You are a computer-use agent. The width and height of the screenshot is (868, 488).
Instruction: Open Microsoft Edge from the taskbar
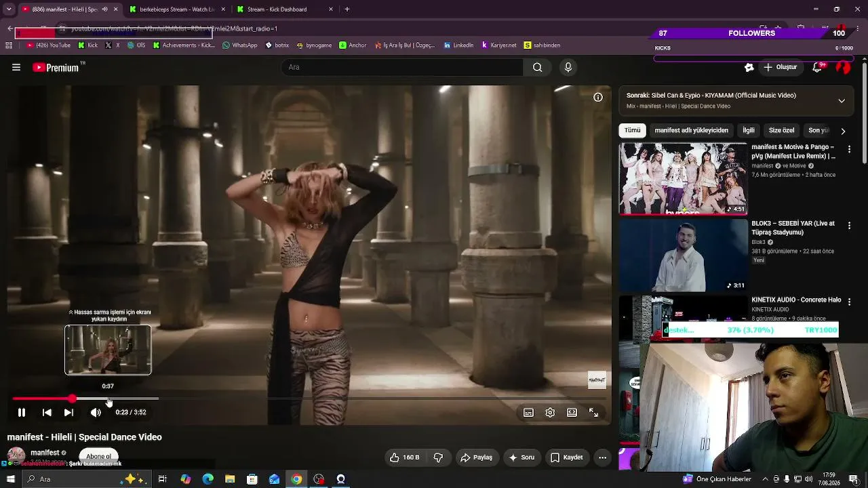click(x=208, y=479)
